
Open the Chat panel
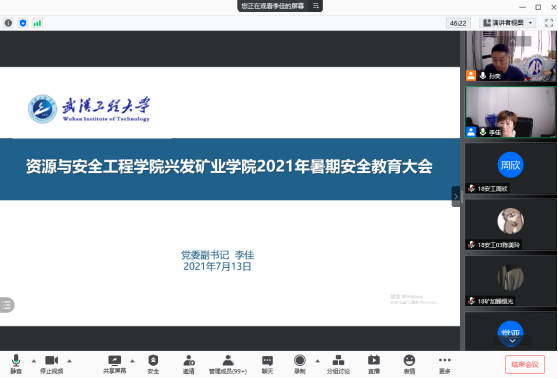[267, 364]
